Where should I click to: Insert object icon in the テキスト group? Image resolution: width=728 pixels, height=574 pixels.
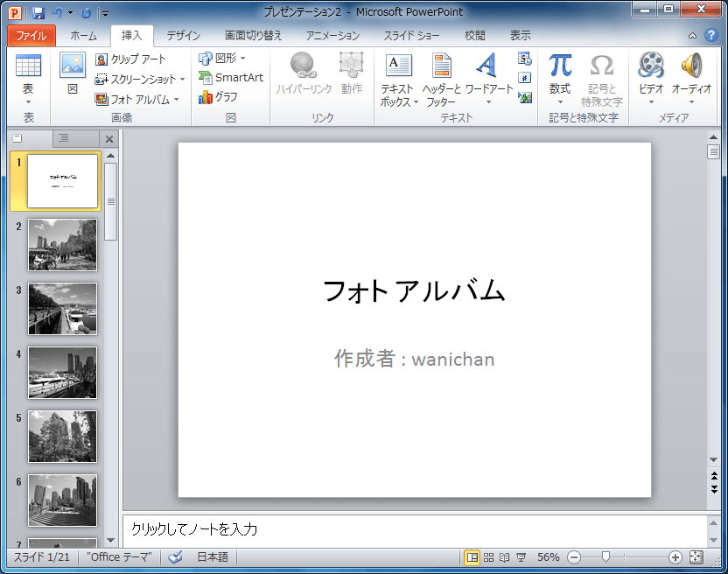525,97
